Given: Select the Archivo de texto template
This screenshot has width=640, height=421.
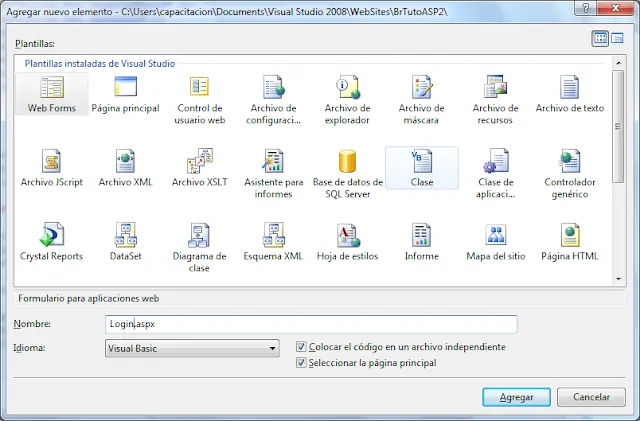Looking at the screenshot, I should click(x=569, y=94).
